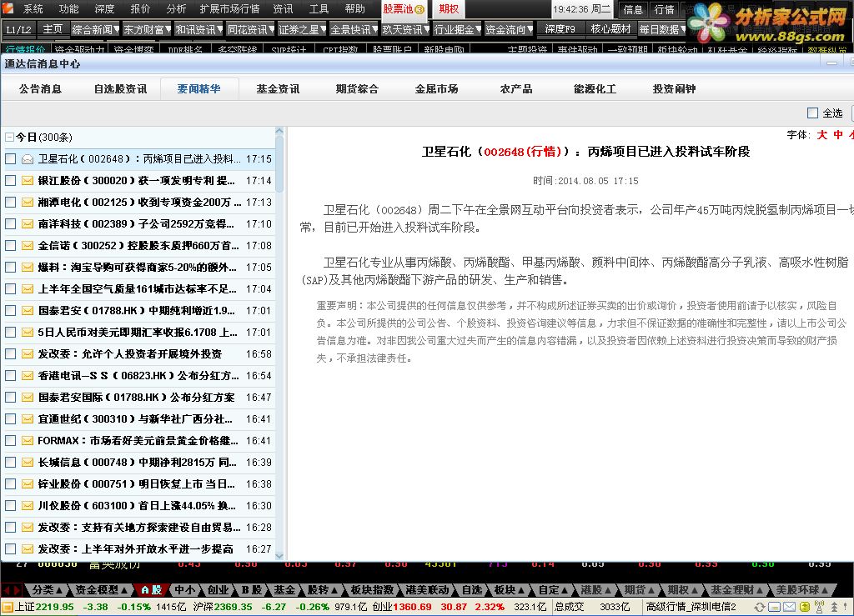Click the envelope icon for FORMAX news
The image size is (854, 616).
(x=28, y=441)
